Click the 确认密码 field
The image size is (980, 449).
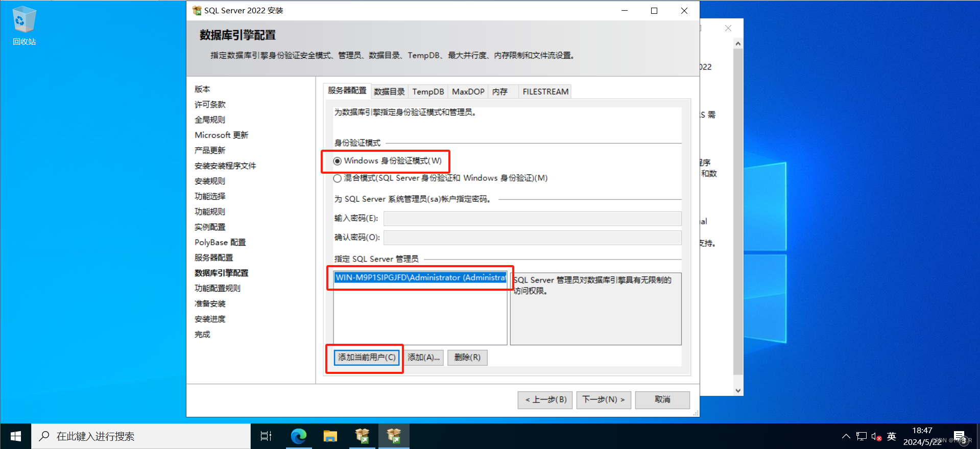point(533,238)
